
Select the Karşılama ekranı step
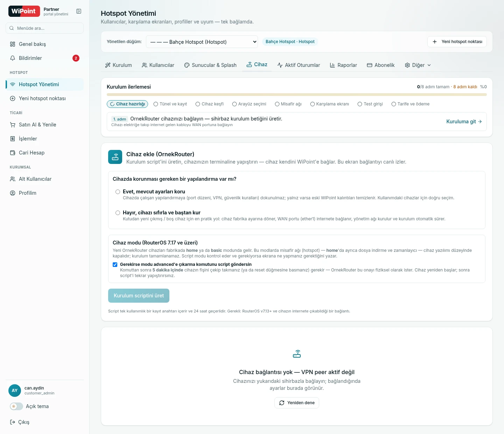329,104
